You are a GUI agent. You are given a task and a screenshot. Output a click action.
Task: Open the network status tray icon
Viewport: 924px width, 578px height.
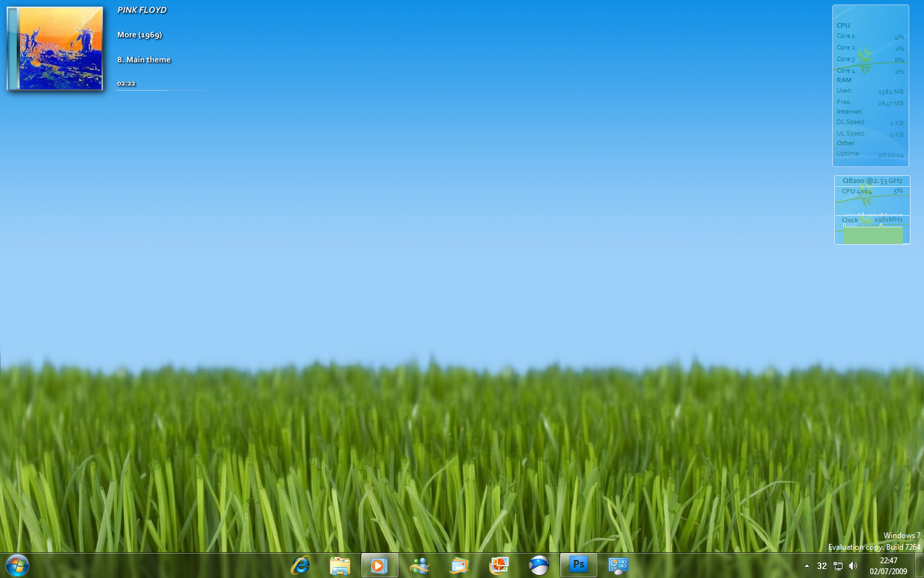[838, 566]
